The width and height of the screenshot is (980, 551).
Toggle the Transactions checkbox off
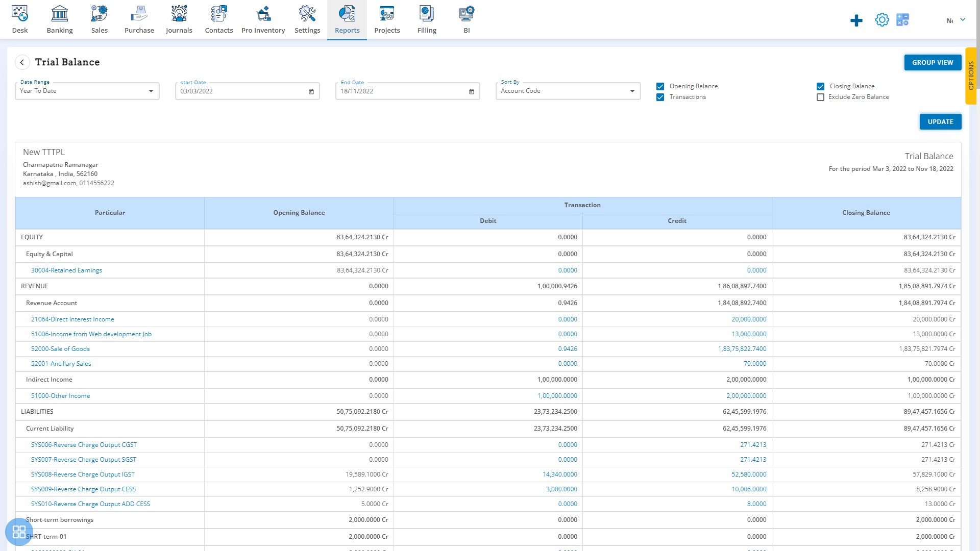(x=661, y=97)
